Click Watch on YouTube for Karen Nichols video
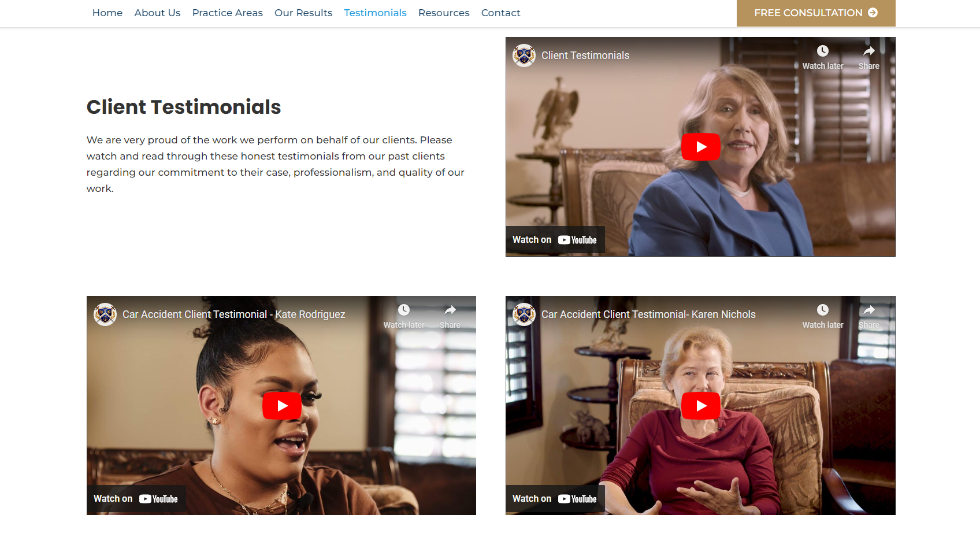The width and height of the screenshot is (980, 537). (x=555, y=499)
